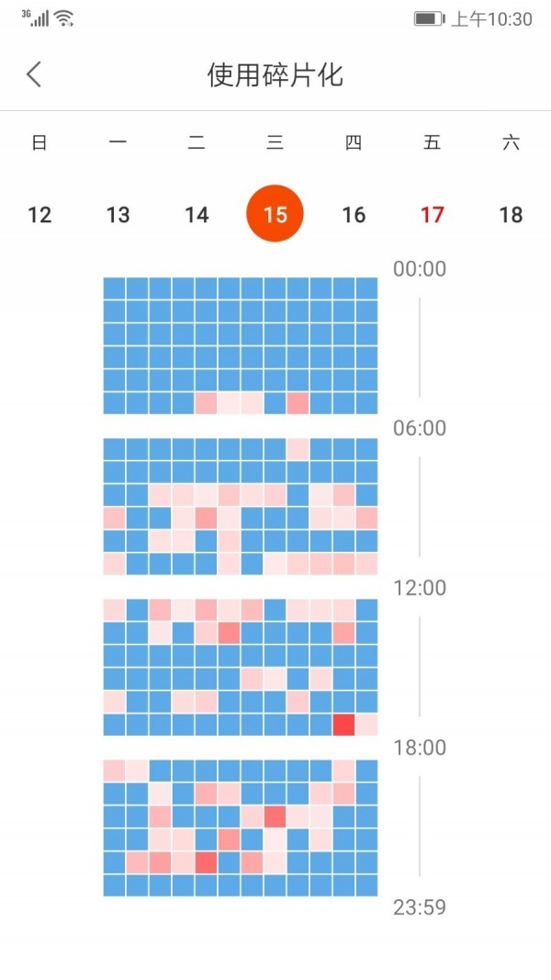Select date 12 under 日
The width and height of the screenshot is (551, 980).
pos(39,215)
